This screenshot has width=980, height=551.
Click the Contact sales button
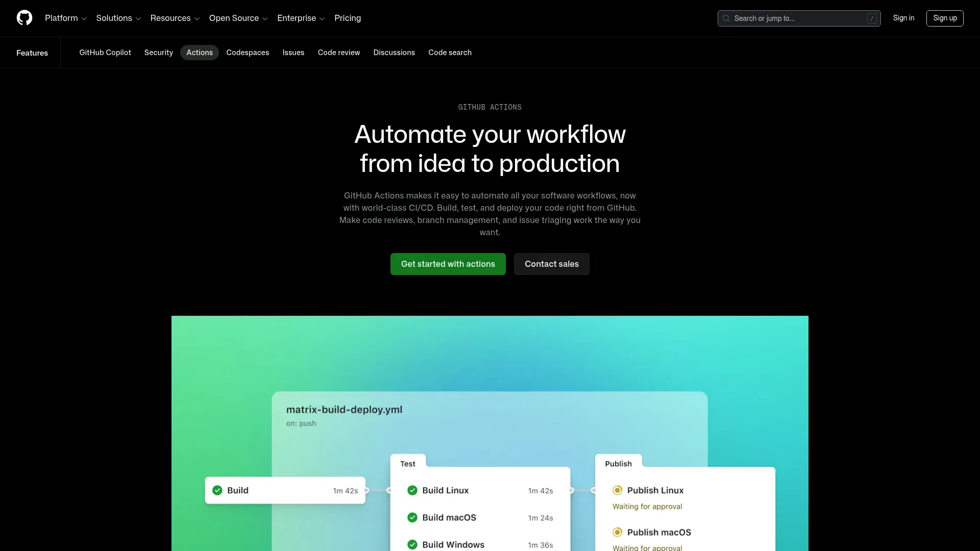click(552, 264)
